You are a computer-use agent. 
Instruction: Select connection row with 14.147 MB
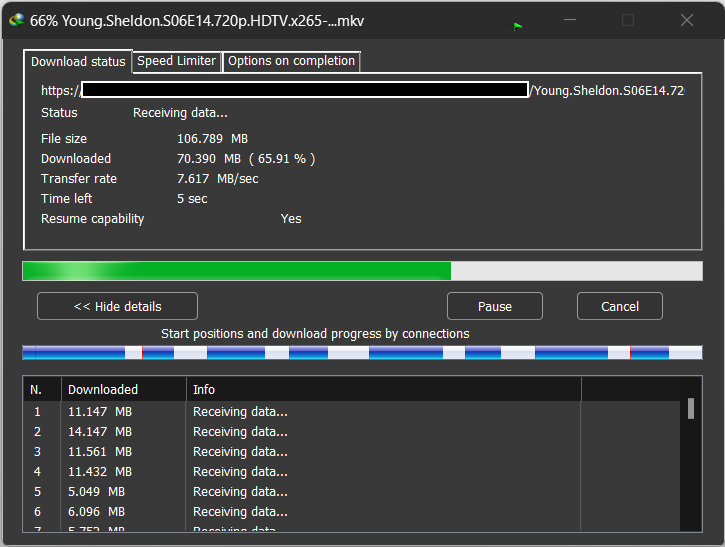tap(351, 431)
